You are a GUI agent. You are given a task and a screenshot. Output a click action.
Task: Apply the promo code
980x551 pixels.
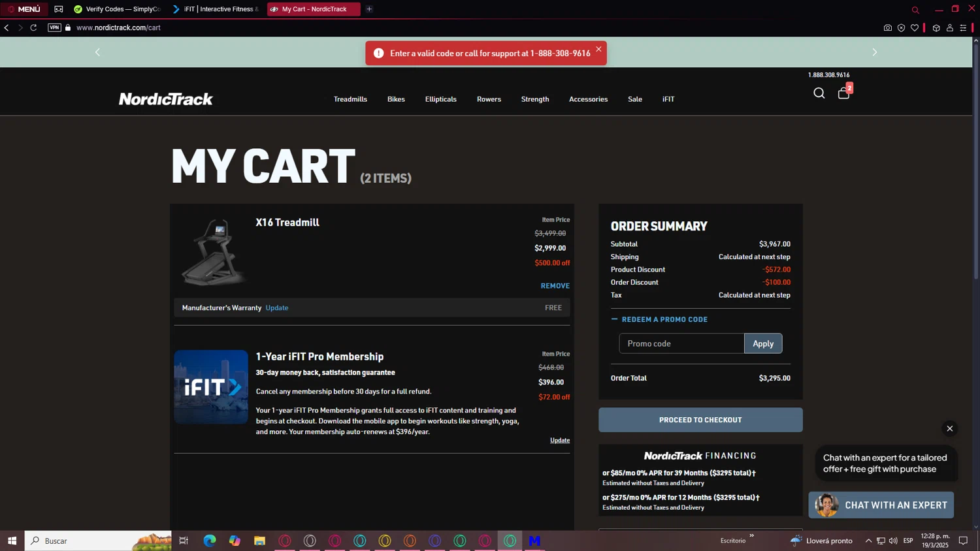click(x=763, y=343)
